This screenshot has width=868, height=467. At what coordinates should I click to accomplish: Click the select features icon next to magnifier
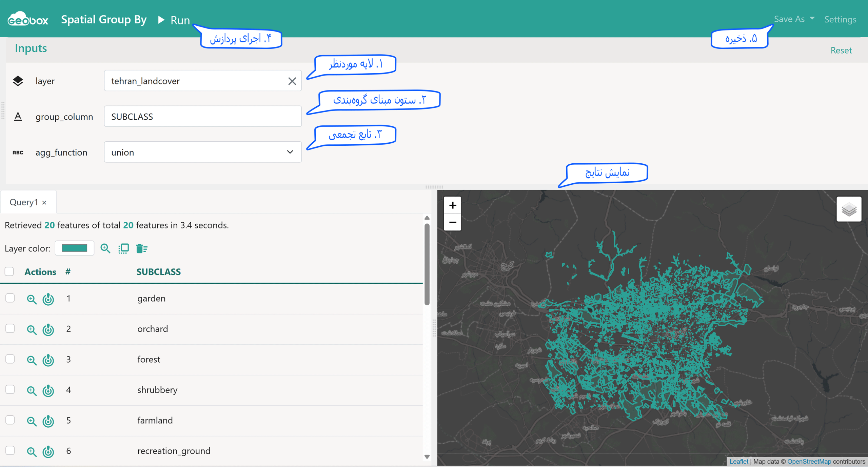tap(123, 248)
